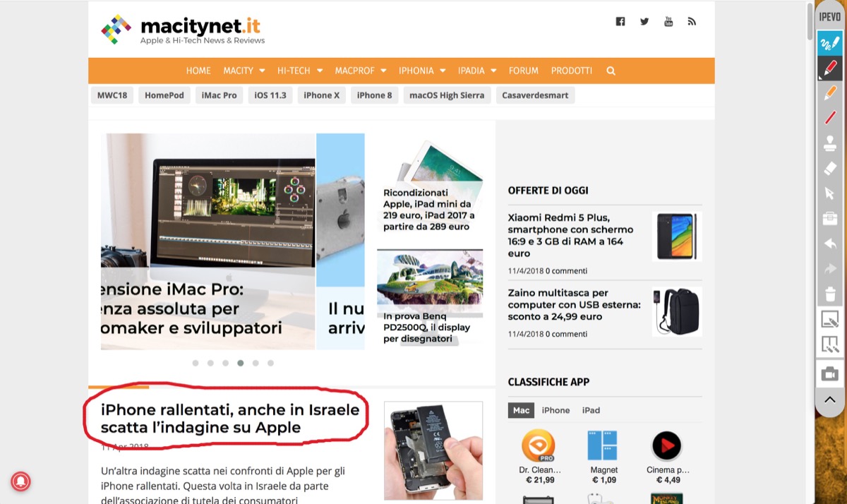Select the fifth carousel slide dot
The width and height of the screenshot is (847, 504).
[x=256, y=363]
